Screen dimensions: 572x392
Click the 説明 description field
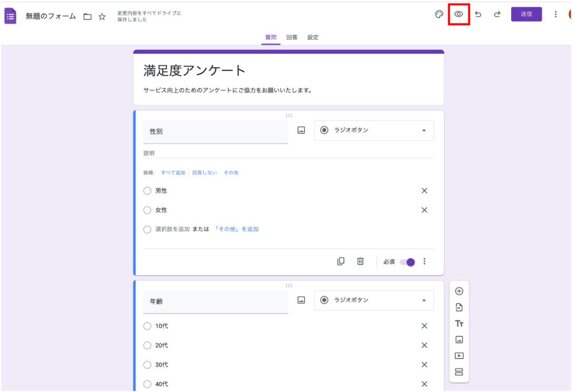pos(289,153)
